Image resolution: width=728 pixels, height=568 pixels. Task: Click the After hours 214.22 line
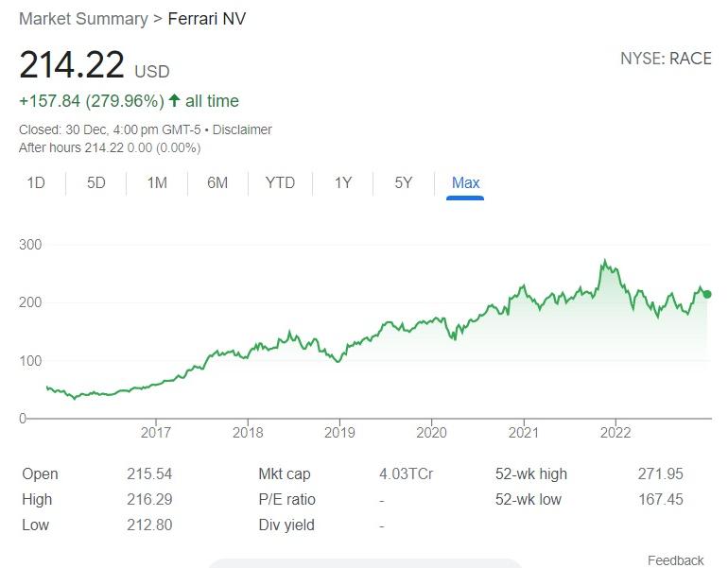pos(110,148)
